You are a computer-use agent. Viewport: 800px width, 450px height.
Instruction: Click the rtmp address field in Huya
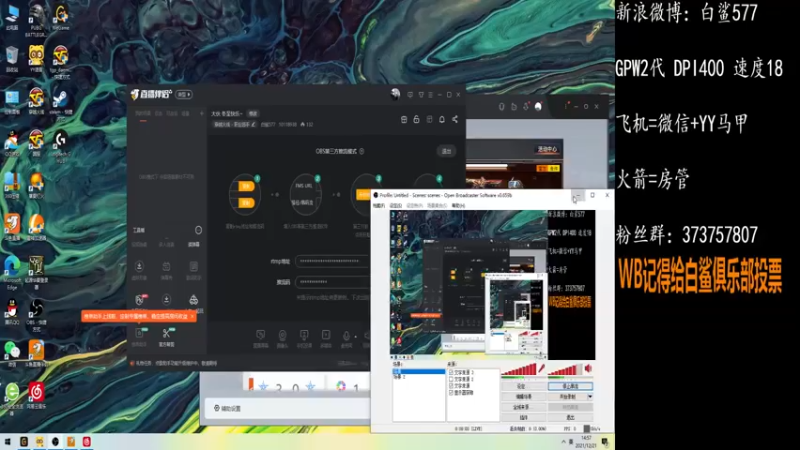click(333, 261)
